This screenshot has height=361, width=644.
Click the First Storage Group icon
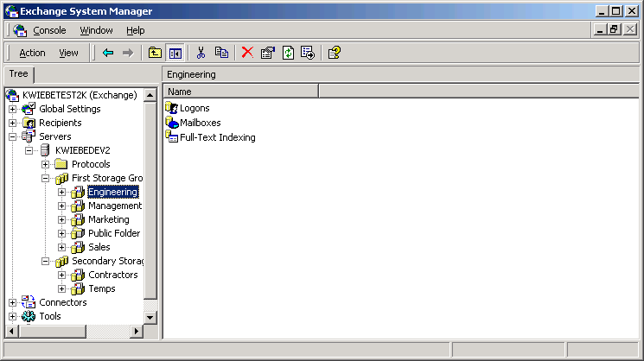coord(61,179)
